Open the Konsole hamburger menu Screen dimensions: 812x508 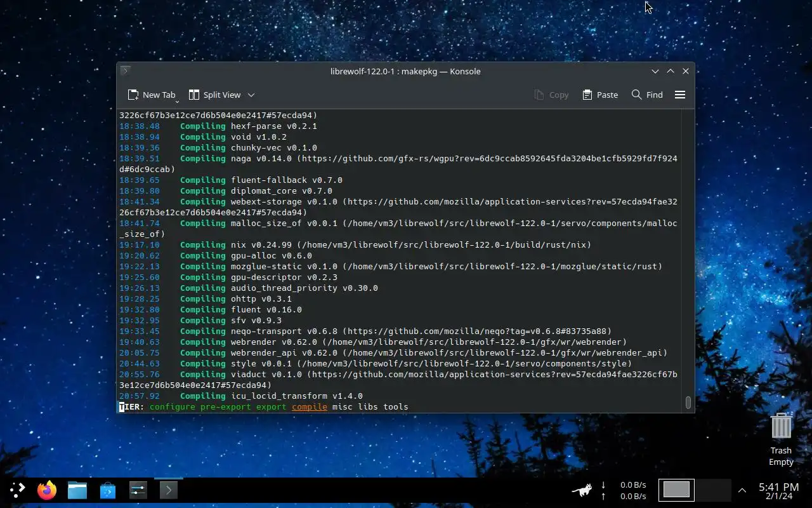pos(680,95)
